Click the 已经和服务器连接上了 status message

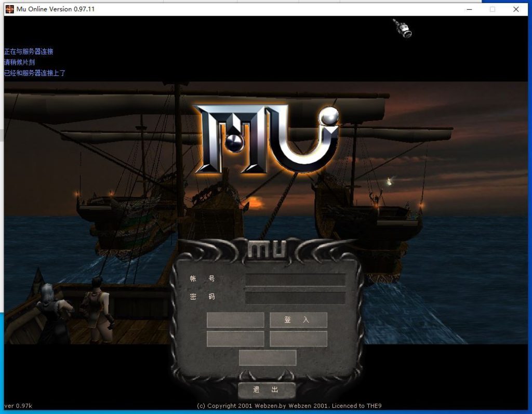[35, 73]
